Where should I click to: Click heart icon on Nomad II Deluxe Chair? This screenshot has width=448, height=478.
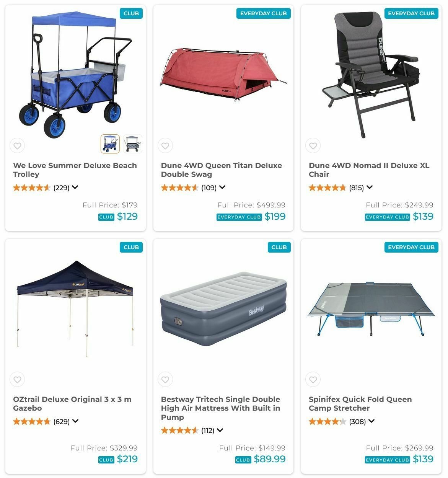pos(313,146)
